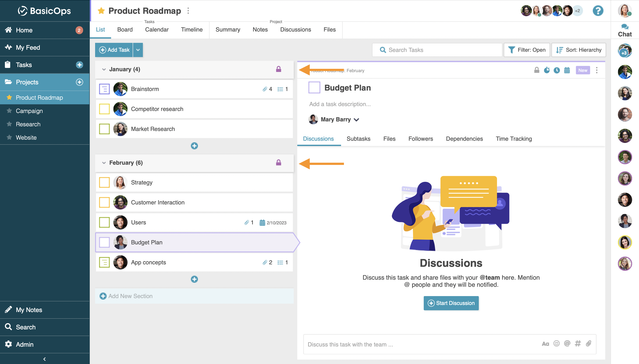Viewport: 639px width, 364px height.
Task: Click the attach file icon in discussion box
Action: coord(588,344)
